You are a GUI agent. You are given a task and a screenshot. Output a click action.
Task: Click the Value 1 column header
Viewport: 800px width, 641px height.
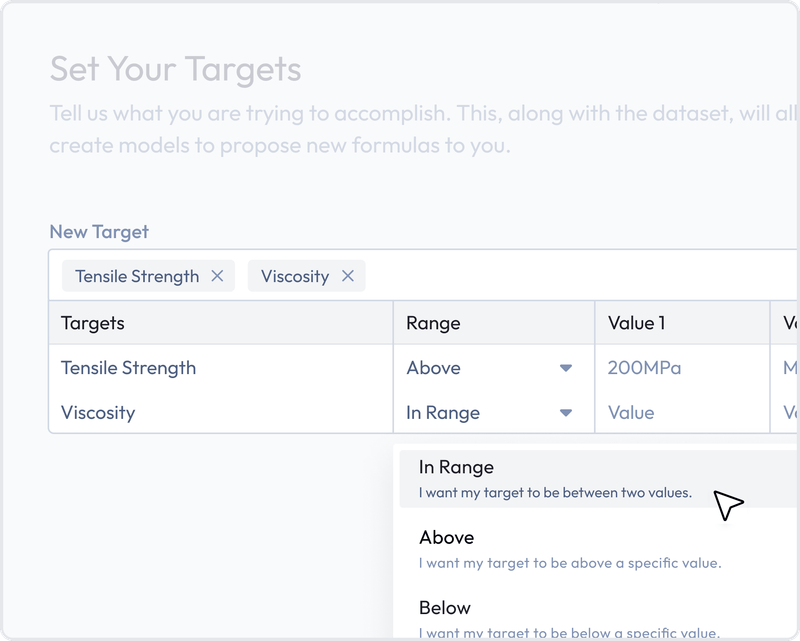tap(636, 323)
